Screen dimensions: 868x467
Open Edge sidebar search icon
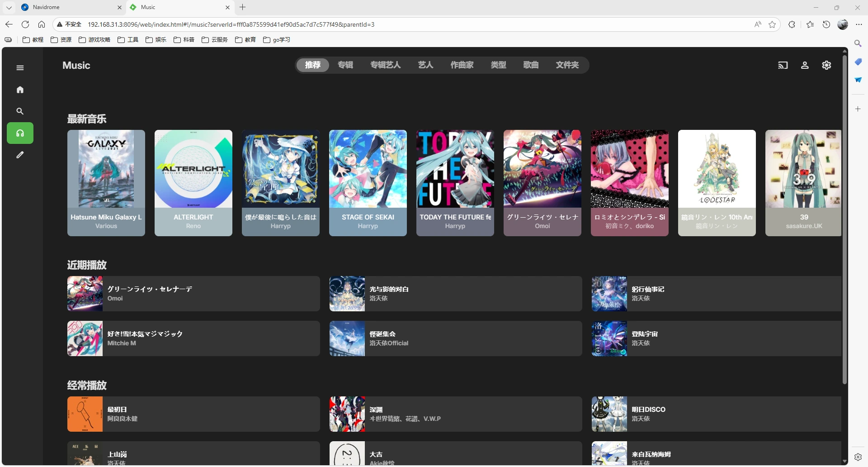click(x=858, y=43)
